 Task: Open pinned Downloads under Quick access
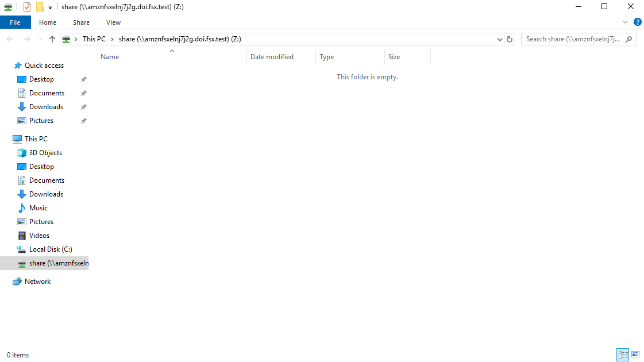(46, 107)
